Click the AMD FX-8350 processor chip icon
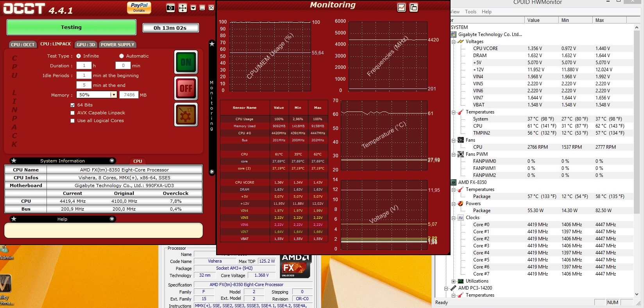This screenshot has height=308, width=644. tap(454, 182)
